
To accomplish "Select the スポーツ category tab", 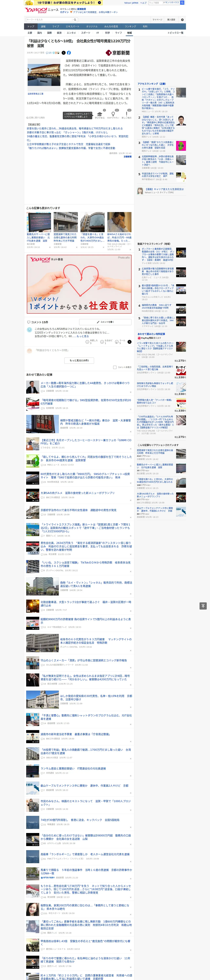I will click(86, 33).
